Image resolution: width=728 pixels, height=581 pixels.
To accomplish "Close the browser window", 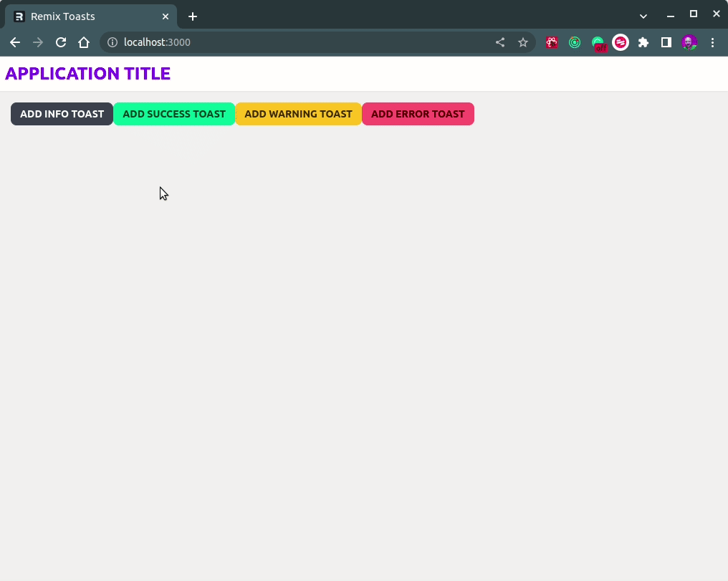I will [717, 14].
